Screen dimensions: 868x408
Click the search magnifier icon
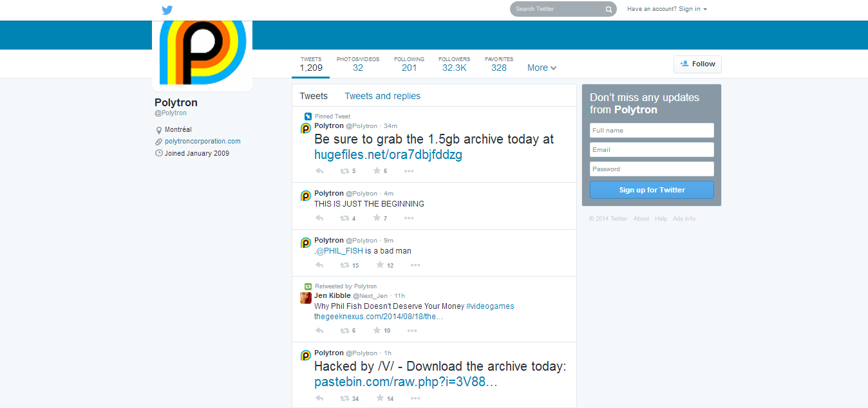tap(609, 9)
